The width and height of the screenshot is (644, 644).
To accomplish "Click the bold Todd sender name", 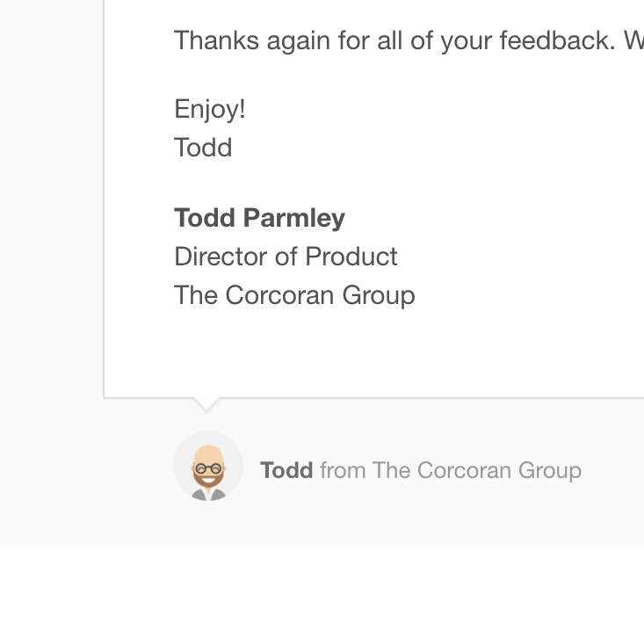I will coord(286,470).
